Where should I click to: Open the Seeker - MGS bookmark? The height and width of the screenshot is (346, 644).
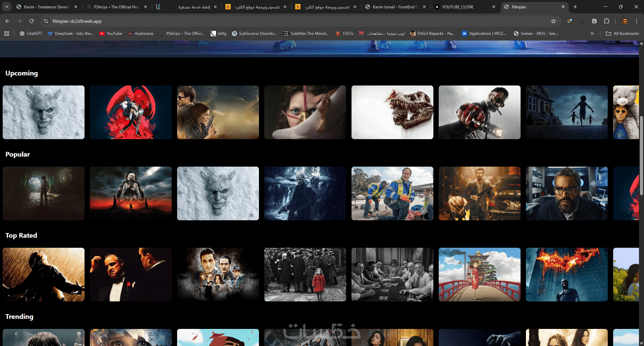[536, 34]
